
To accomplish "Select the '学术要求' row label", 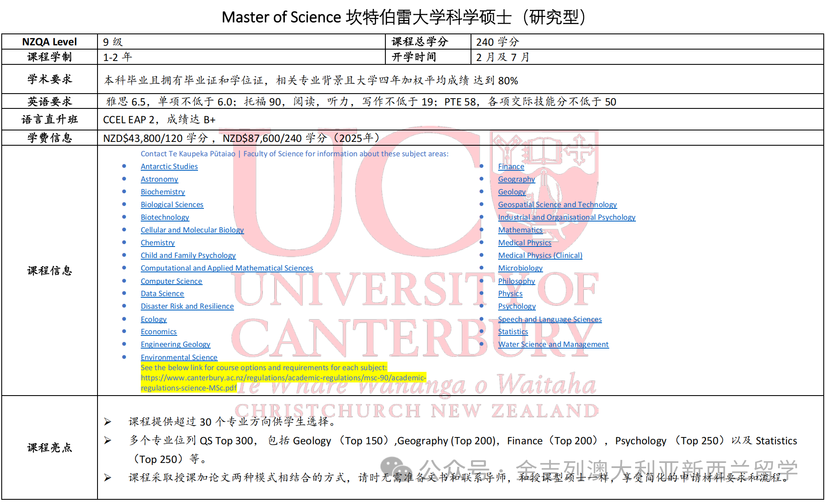I will (x=50, y=79).
